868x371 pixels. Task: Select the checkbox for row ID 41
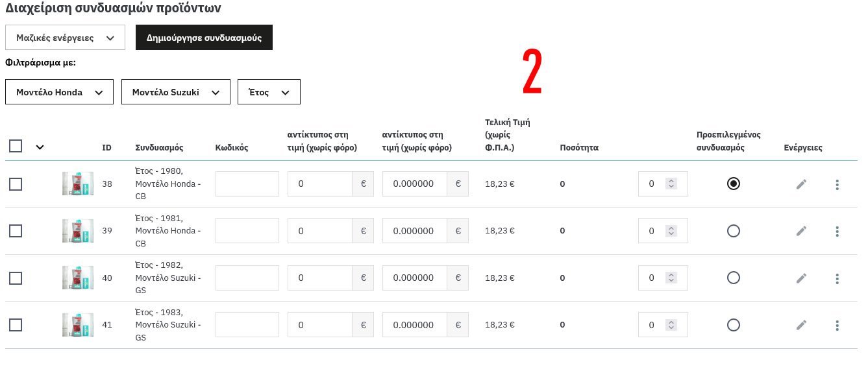[x=16, y=325]
